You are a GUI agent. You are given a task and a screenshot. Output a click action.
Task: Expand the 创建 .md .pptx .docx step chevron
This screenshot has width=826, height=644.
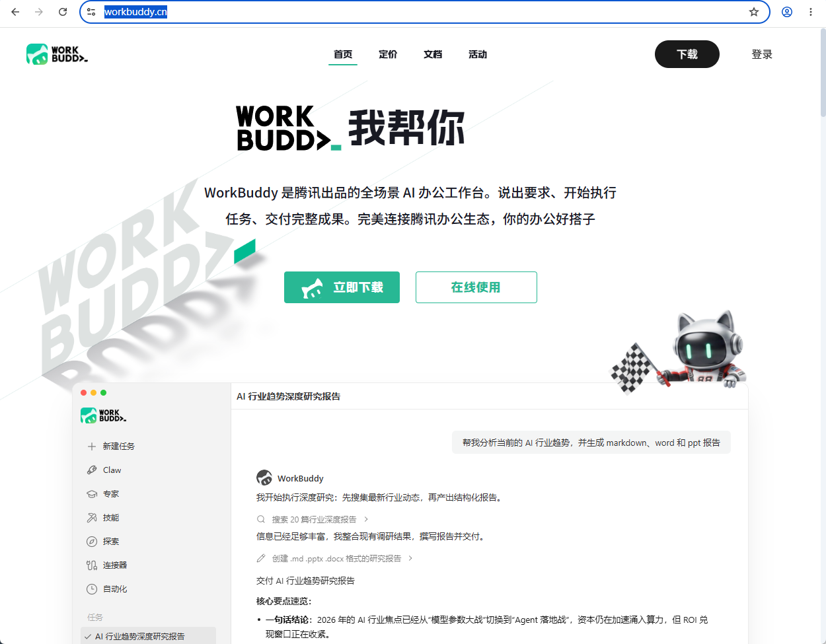pos(410,558)
